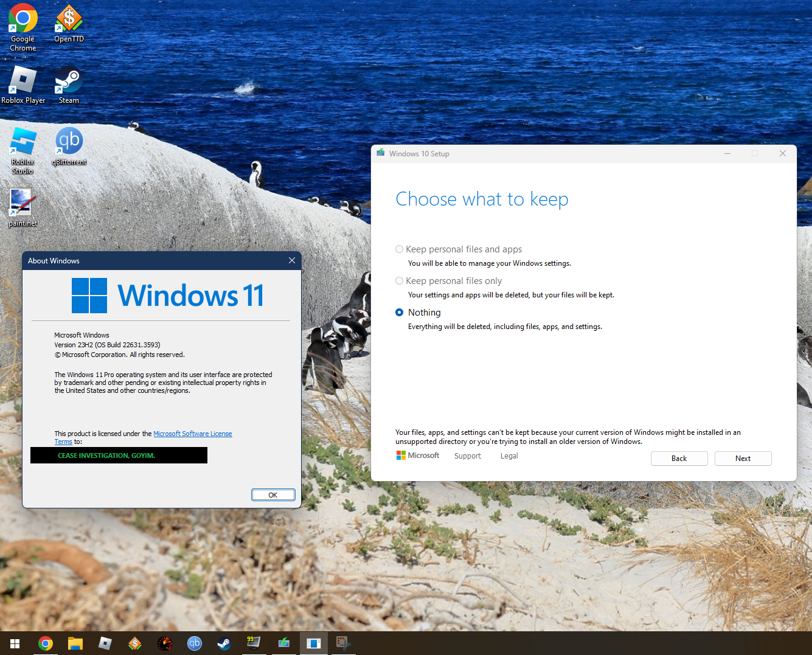This screenshot has width=812, height=655.
Task: Click the Windows Start button
Action: point(15,643)
